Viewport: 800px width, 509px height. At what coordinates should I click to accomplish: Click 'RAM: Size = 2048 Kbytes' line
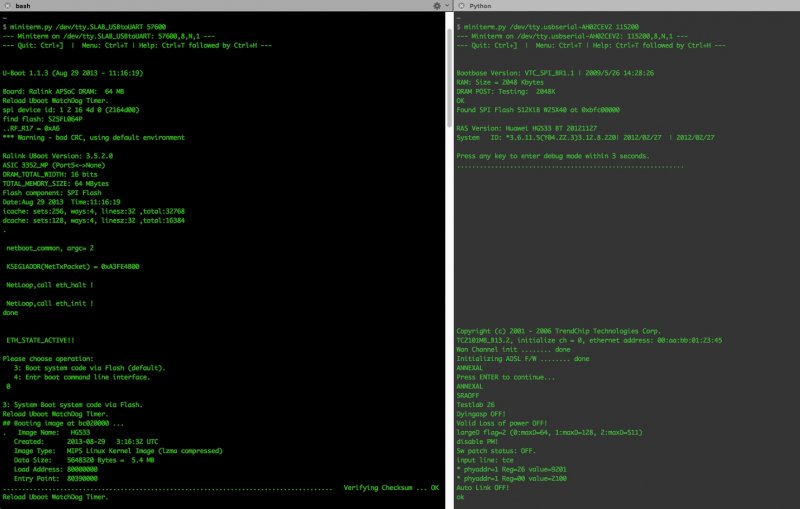click(500, 82)
